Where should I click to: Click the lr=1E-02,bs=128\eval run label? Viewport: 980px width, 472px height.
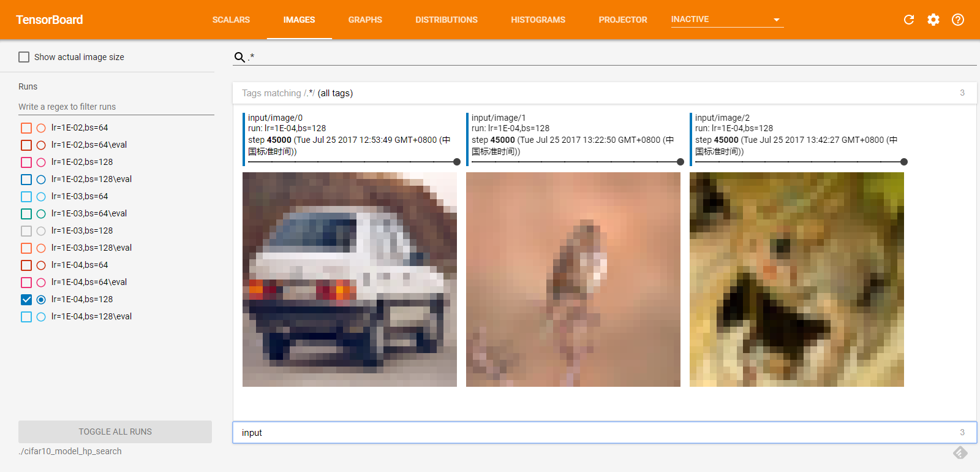[x=92, y=179]
